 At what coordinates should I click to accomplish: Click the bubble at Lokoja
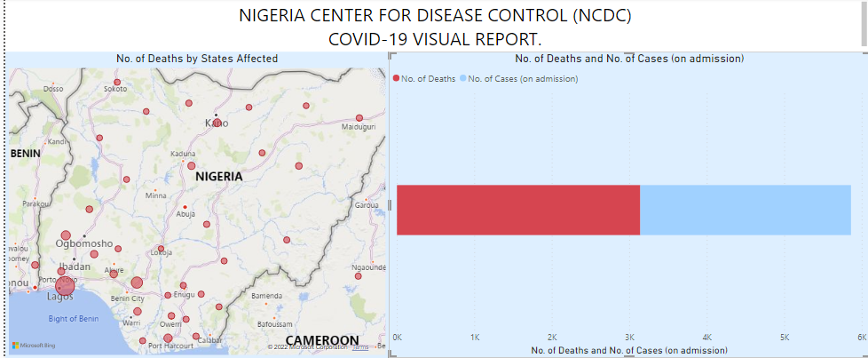pos(161,249)
